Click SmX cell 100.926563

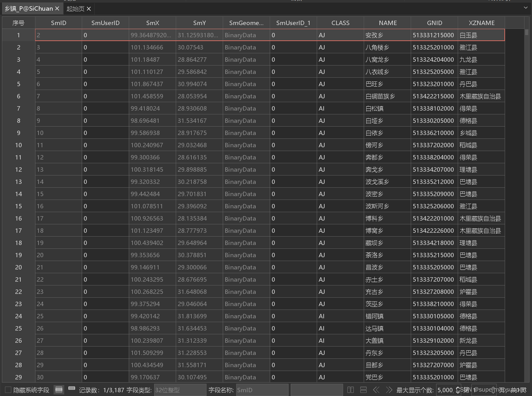tap(152, 218)
